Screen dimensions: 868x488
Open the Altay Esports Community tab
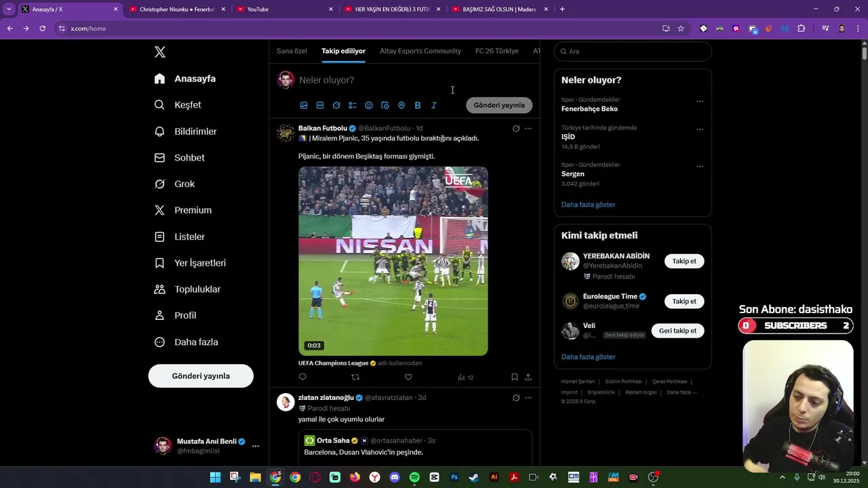click(420, 51)
